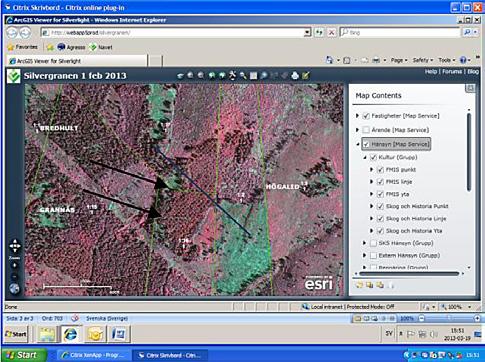Click the Internet Explorer icon in quick launch
Screen dimensions: 485x362
point(70,334)
